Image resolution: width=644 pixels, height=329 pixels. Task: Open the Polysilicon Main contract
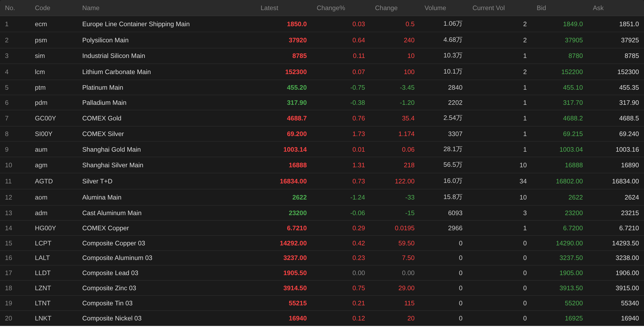[105, 40]
